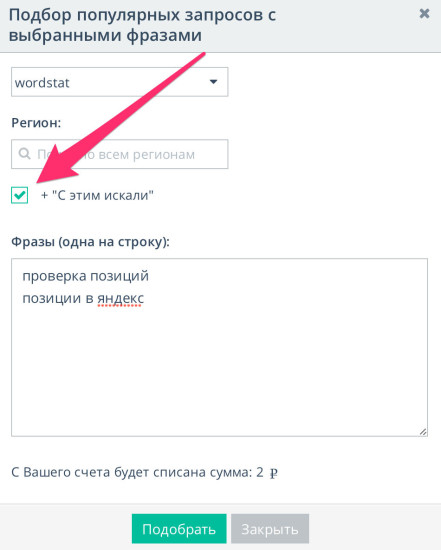Dismiss the dialog with the Закрыть button
Image resolution: width=441 pixels, height=550 pixels.
(270, 529)
